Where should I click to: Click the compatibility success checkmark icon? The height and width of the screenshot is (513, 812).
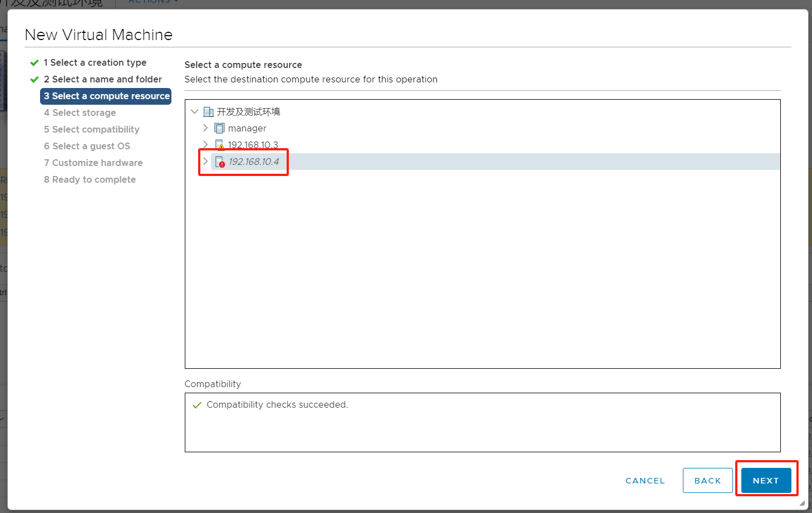pos(196,405)
